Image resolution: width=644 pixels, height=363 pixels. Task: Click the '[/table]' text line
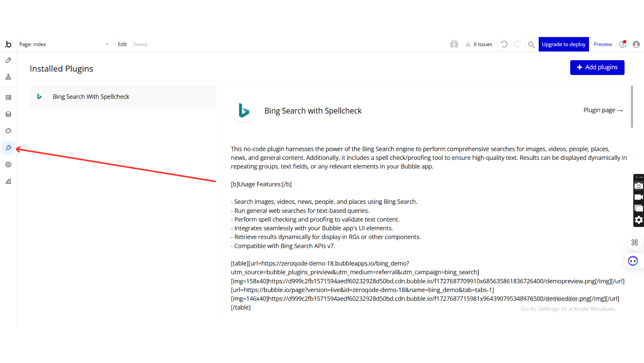click(x=241, y=308)
